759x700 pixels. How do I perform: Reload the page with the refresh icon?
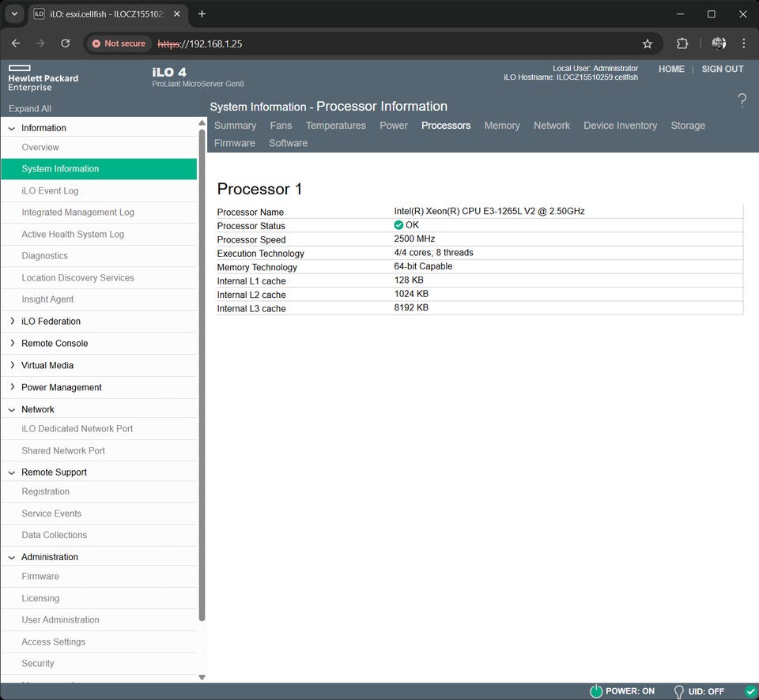click(66, 43)
